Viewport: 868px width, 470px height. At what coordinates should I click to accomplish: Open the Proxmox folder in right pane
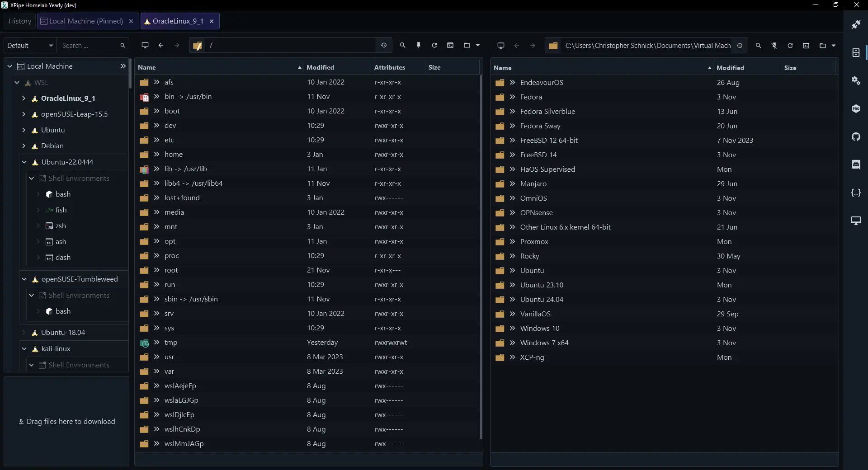pyautogui.click(x=664, y=241)
